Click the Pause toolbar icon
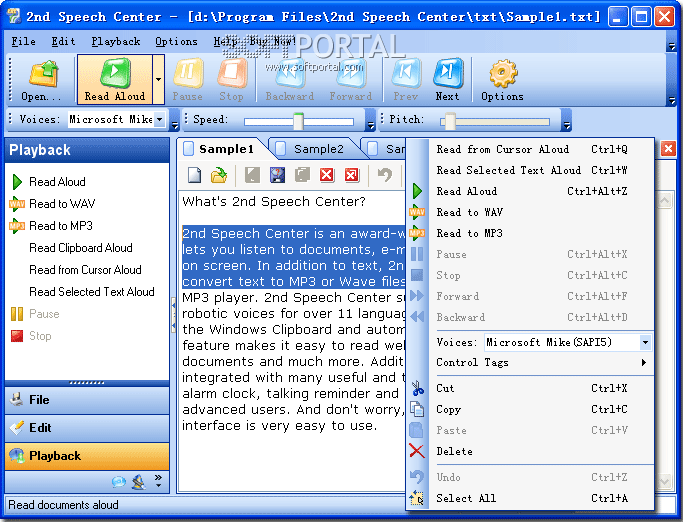683x522 pixels. point(188,80)
